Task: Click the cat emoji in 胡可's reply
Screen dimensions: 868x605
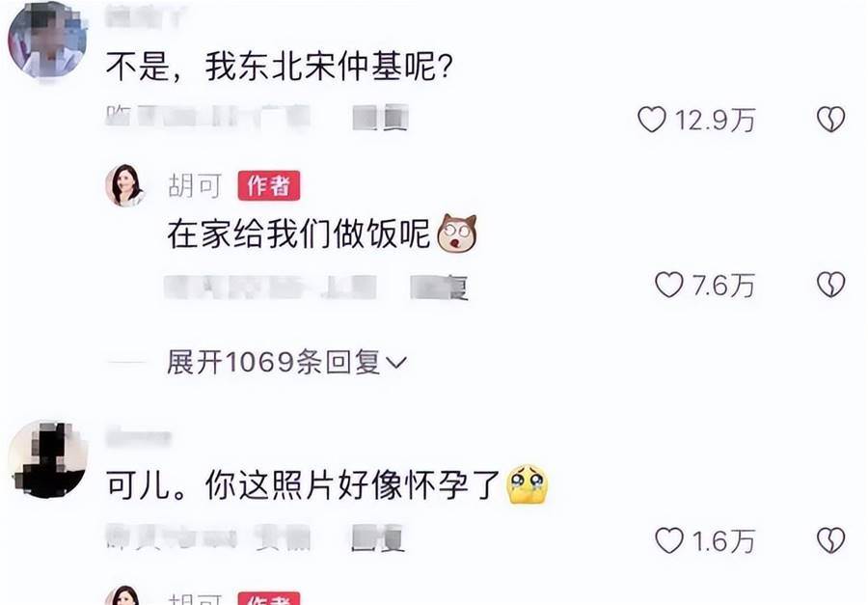Action: point(457,234)
